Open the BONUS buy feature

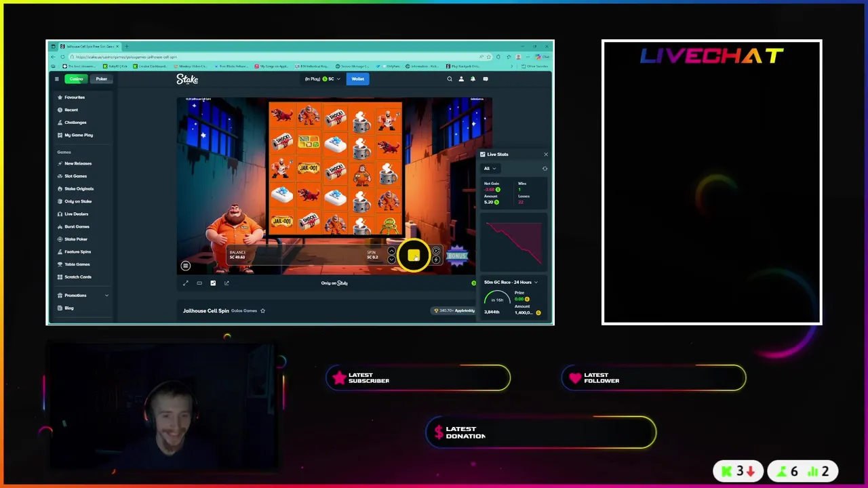pos(457,256)
